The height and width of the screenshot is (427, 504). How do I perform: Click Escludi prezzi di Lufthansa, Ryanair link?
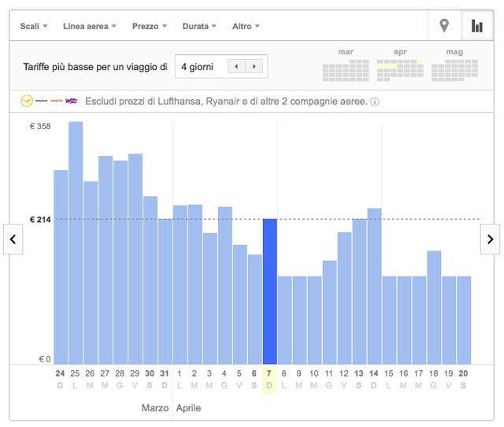(226, 102)
